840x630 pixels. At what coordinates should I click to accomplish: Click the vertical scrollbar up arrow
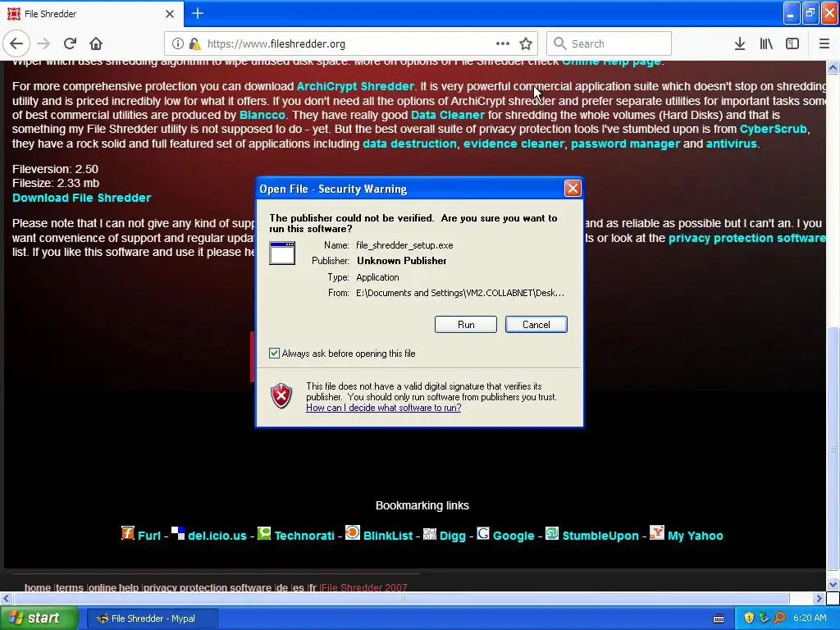[x=833, y=67]
